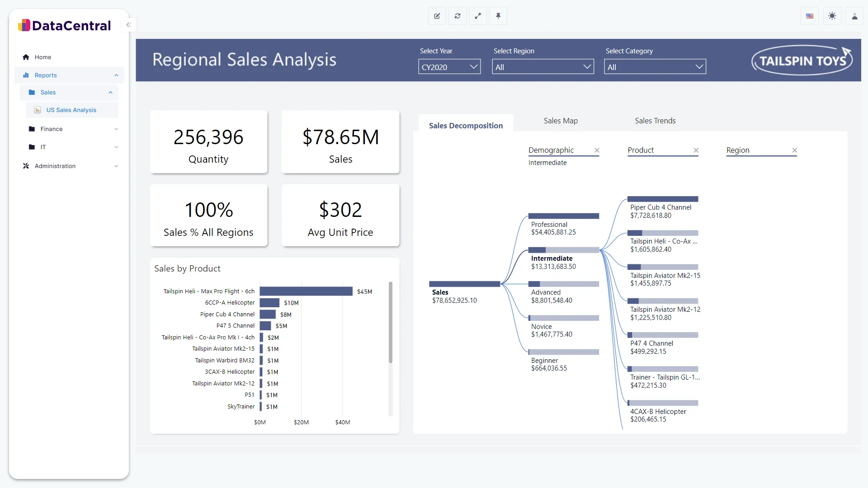Open the US Sales Analysis report

pos(71,110)
